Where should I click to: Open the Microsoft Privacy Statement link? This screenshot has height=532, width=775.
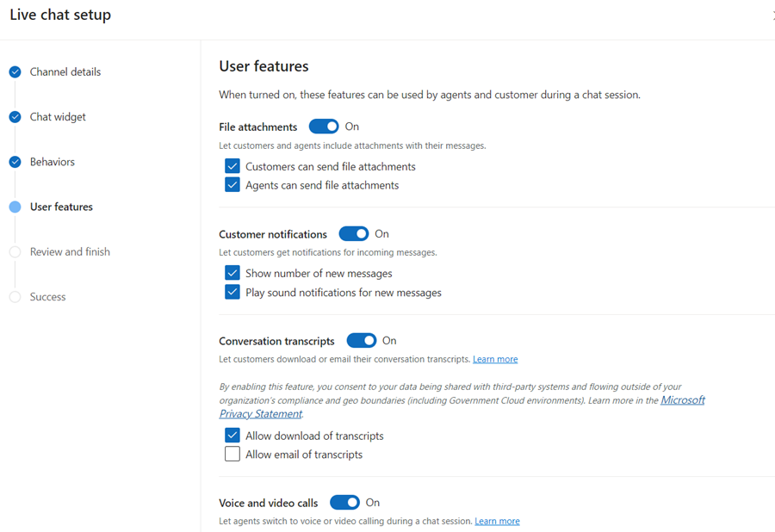682,400
